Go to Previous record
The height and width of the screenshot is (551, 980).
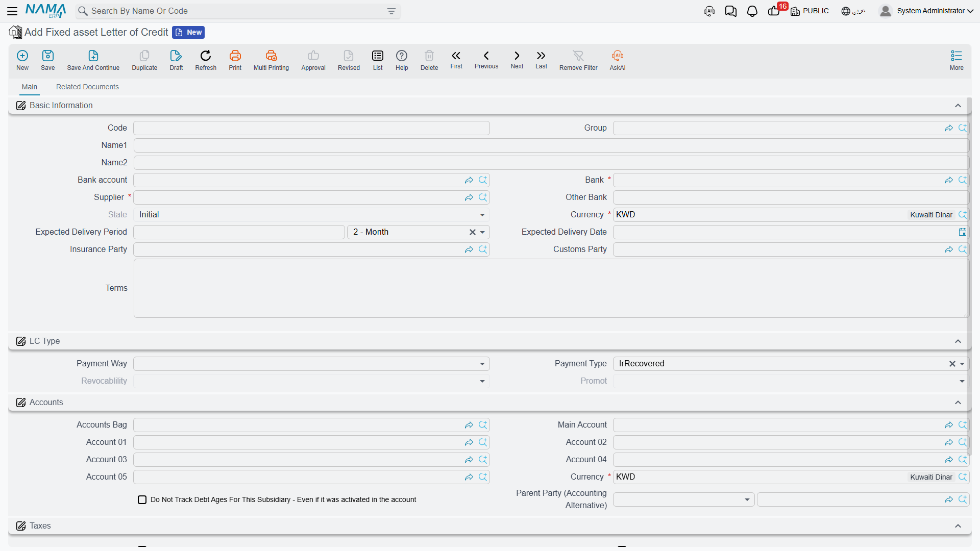click(486, 59)
